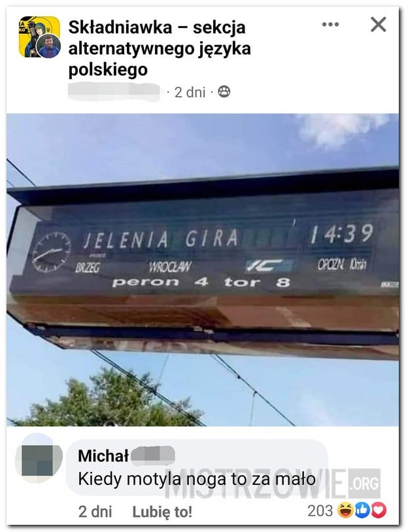
Task: Open the three-dot post options menu
Action: [330, 24]
